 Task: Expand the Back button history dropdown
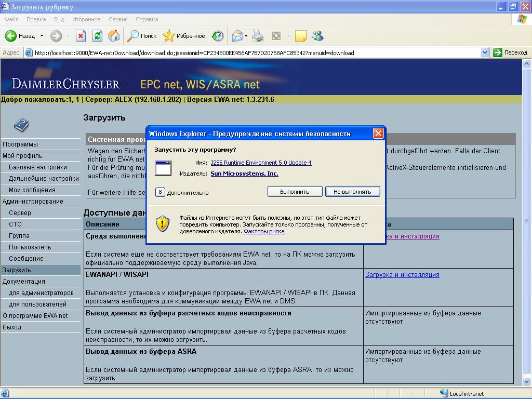[x=42, y=36]
